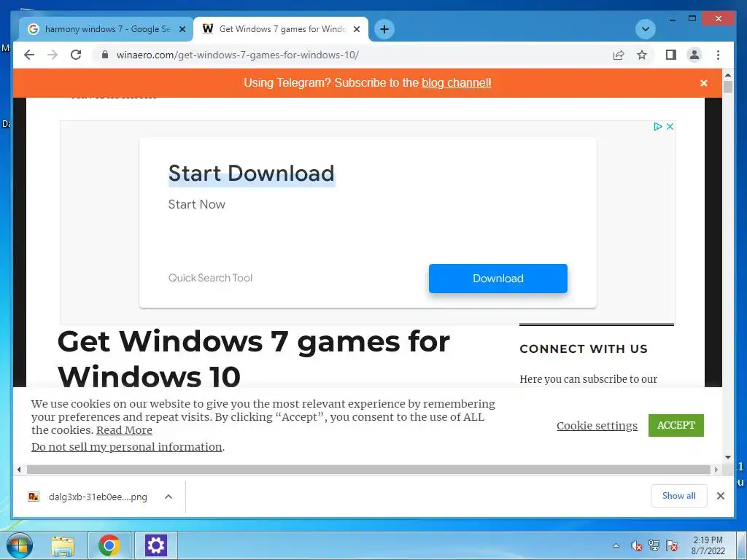Maximize the Chrome window
Image resolution: width=747 pixels, height=560 pixels.
pos(692,18)
